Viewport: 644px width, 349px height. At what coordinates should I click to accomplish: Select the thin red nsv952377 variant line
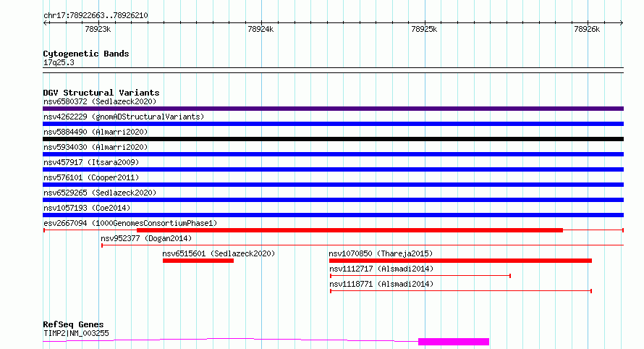[363, 245]
